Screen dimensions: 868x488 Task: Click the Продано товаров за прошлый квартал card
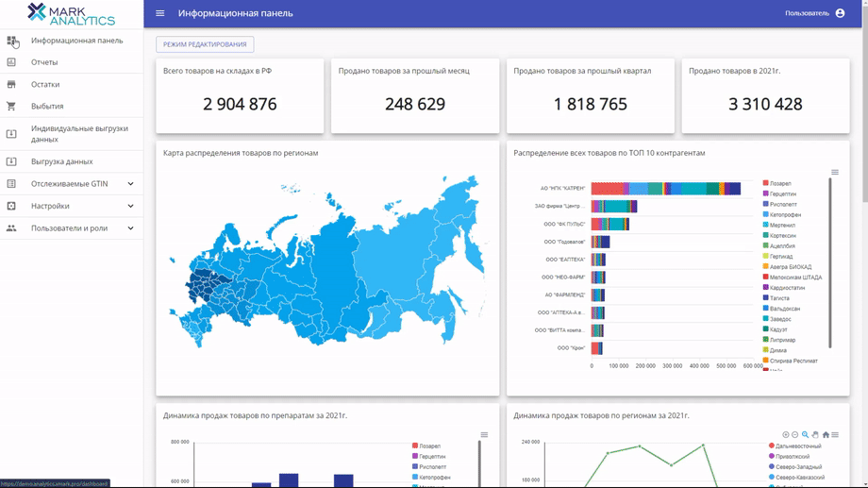[x=590, y=96]
